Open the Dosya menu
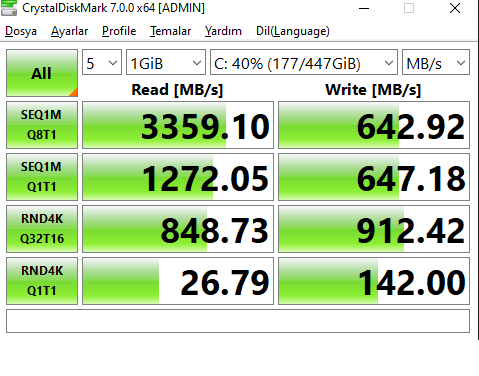The image size is (479, 376). click(21, 31)
